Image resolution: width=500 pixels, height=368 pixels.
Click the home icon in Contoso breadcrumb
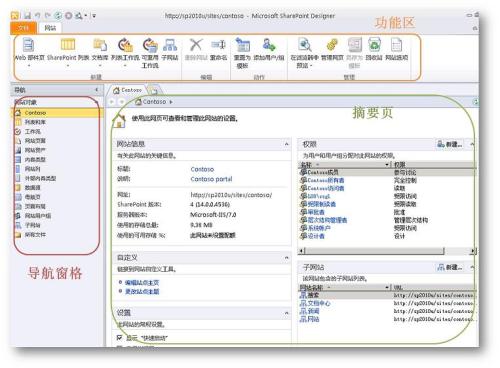(138, 102)
